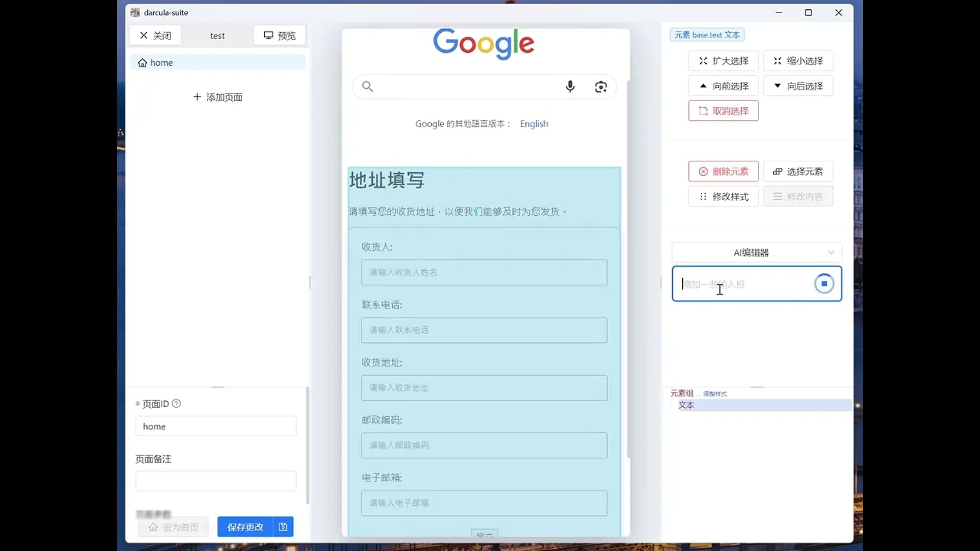Click 向前选择 select previous button
The width and height of the screenshot is (980, 551).
click(x=724, y=86)
